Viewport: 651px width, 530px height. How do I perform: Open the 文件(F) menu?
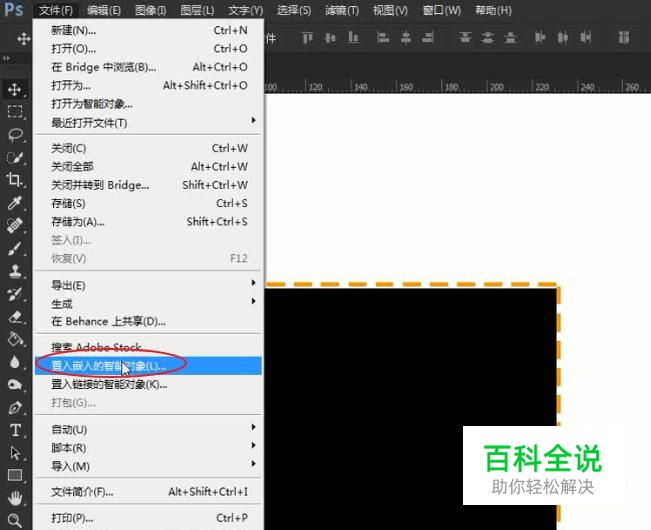coord(56,10)
